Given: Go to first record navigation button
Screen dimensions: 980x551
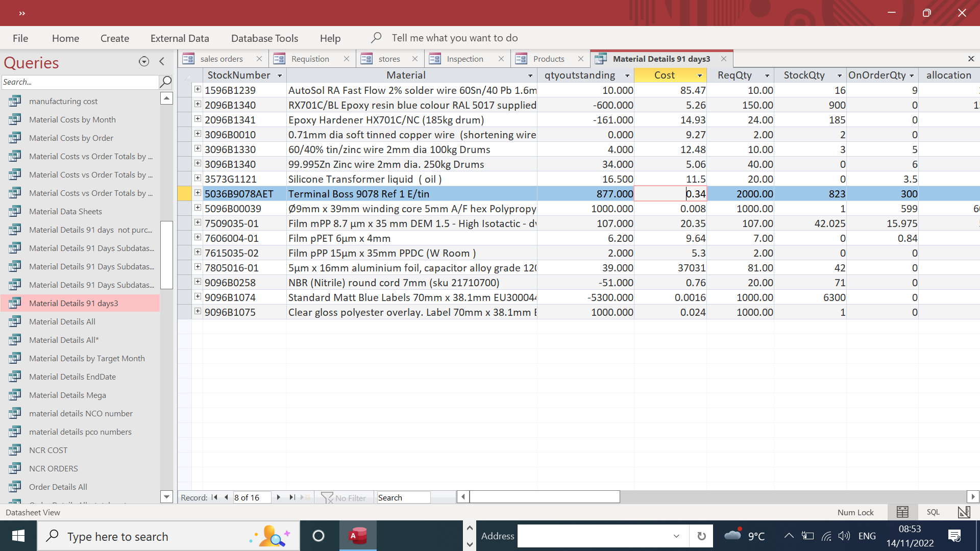Looking at the screenshot, I should 214,497.
